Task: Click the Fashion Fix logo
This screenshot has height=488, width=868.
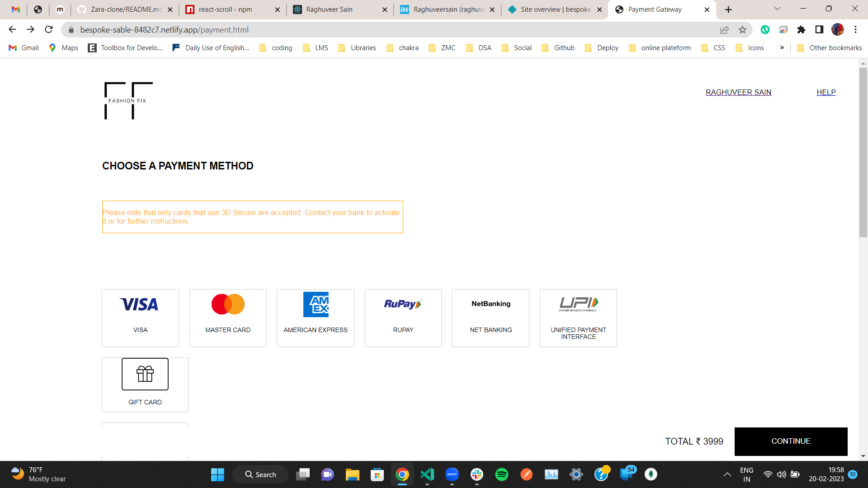Action: tap(128, 101)
